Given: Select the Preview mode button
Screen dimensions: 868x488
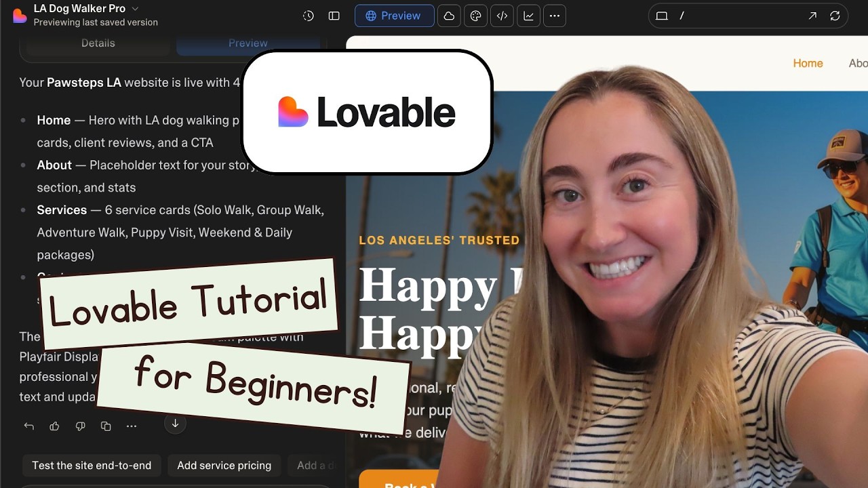Looking at the screenshot, I should pos(394,16).
